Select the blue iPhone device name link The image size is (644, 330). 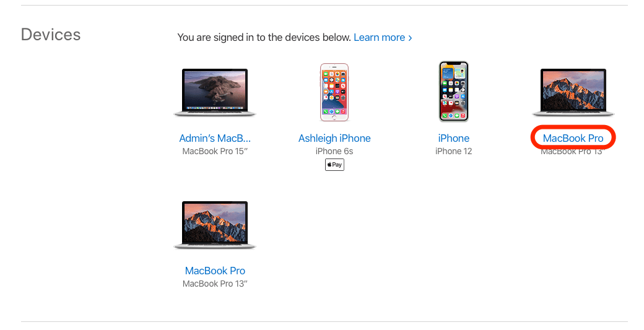[453, 138]
